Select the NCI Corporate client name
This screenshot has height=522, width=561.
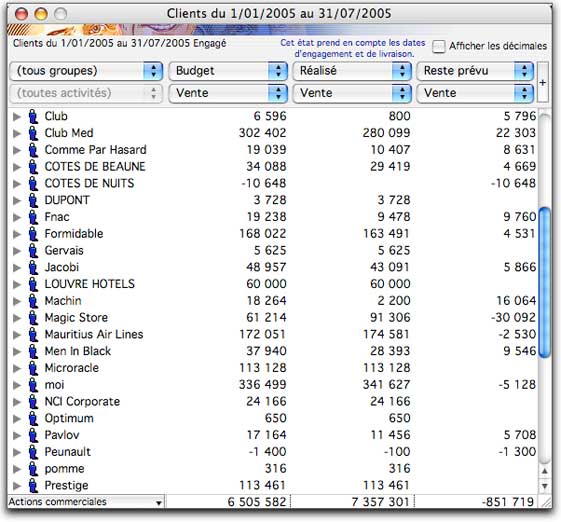[x=82, y=402]
